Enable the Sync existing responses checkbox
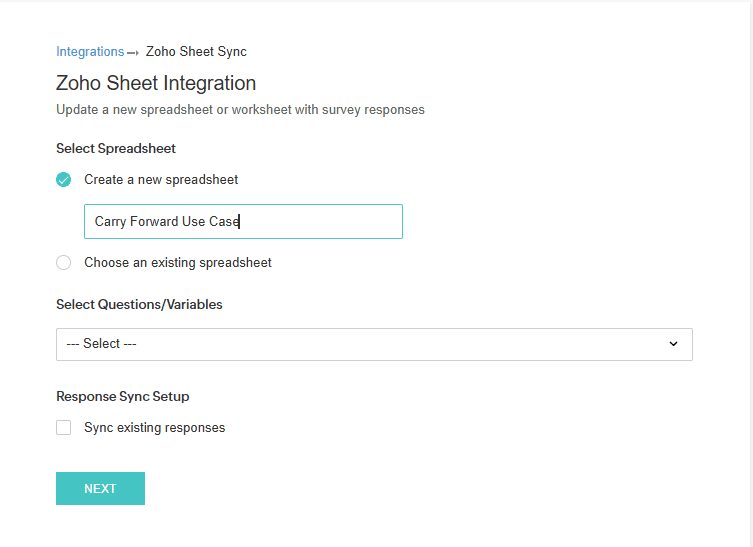This screenshot has width=753, height=547. (64, 428)
